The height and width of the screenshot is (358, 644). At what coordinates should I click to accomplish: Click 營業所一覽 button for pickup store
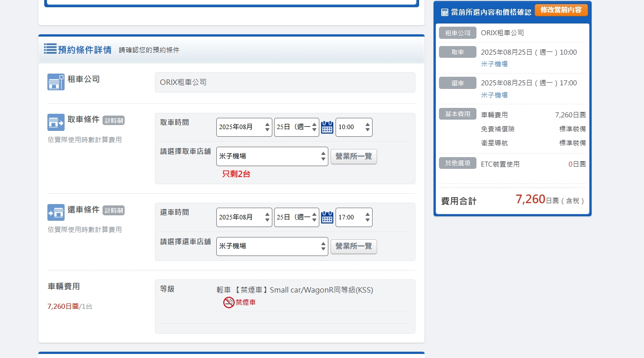pos(354,157)
